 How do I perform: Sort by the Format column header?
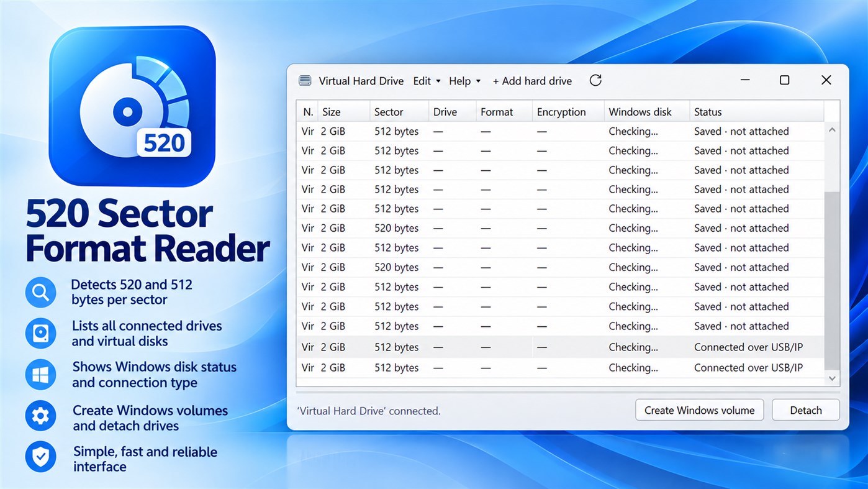click(504, 112)
